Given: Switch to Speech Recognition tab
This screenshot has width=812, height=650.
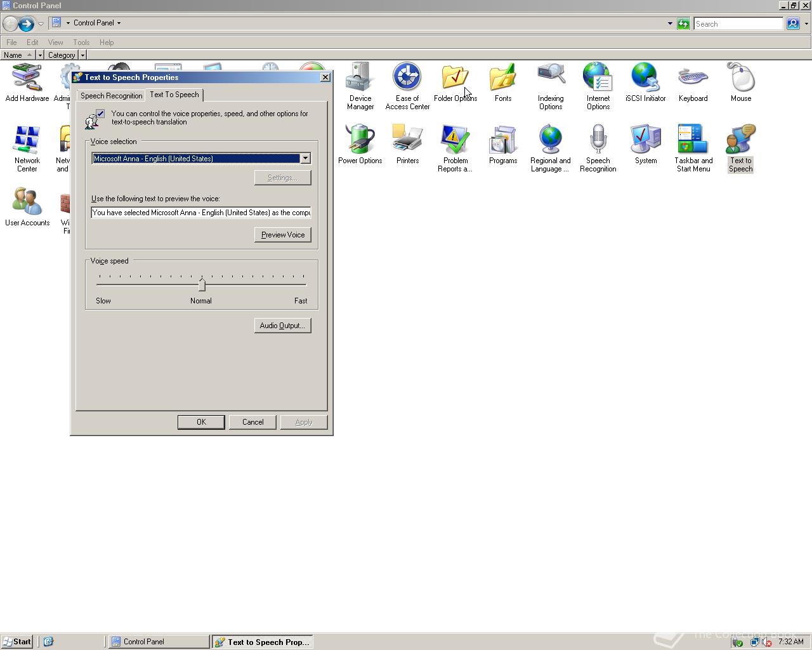Looking at the screenshot, I should 111,96.
